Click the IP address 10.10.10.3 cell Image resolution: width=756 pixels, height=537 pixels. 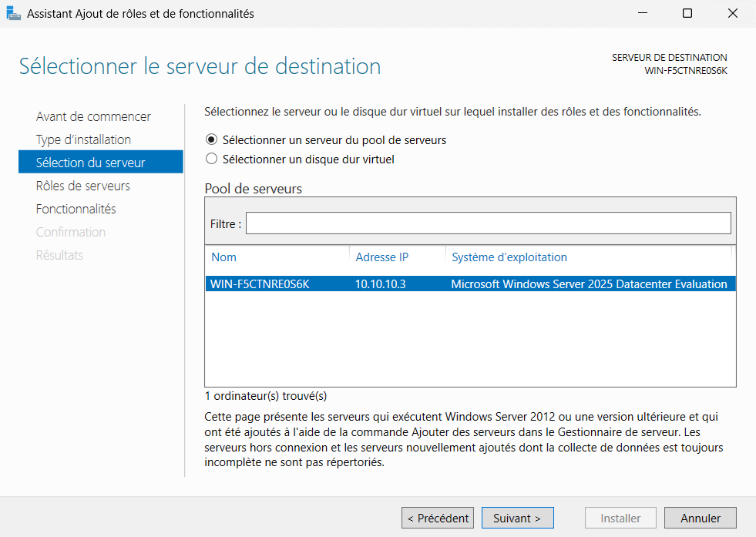point(381,284)
